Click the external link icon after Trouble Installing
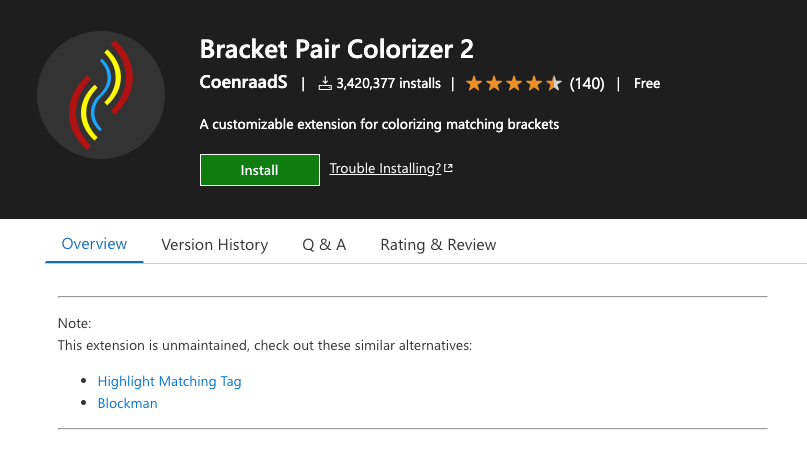The height and width of the screenshot is (452, 807). 448,169
